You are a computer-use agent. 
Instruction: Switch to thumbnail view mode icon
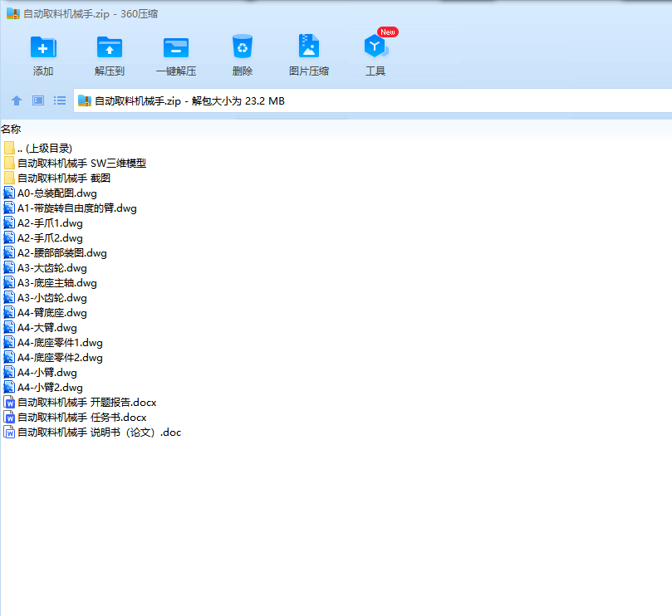pyautogui.click(x=38, y=100)
